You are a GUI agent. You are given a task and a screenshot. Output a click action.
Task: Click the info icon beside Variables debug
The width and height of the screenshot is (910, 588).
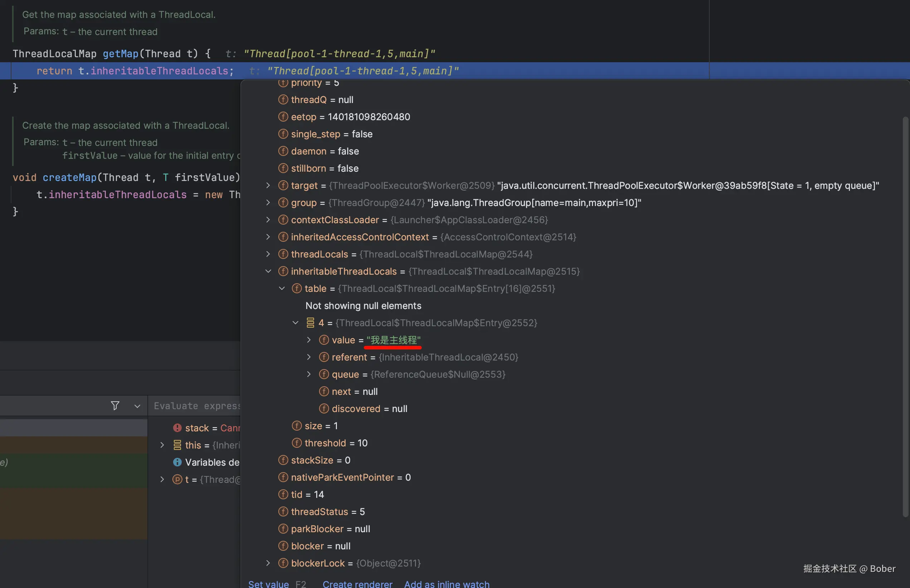tap(177, 462)
